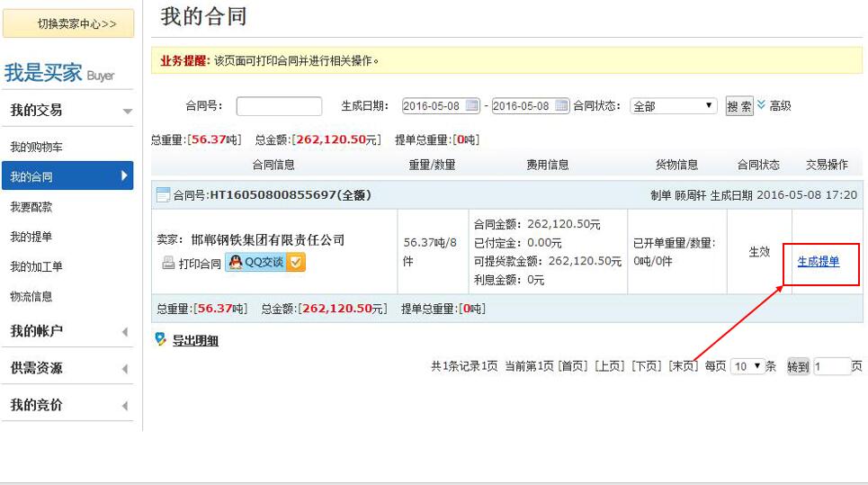Click the 合同号 input field
The height and width of the screenshot is (485, 868).
click(x=279, y=106)
